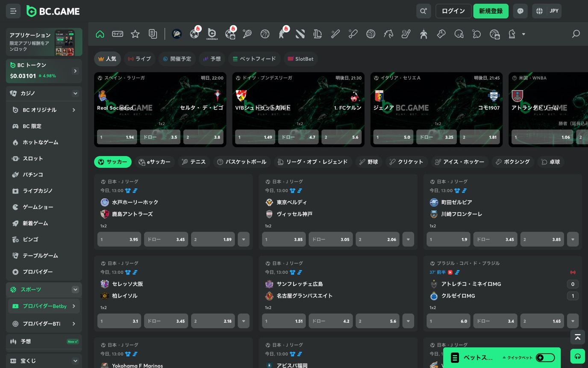Switch to the ライブ tab
This screenshot has height=368, width=588.
coord(140,59)
